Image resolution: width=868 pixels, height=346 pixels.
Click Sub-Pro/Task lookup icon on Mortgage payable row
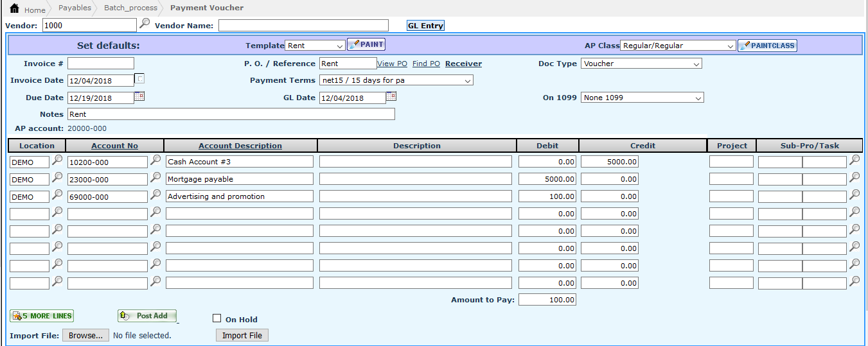pos(855,178)
